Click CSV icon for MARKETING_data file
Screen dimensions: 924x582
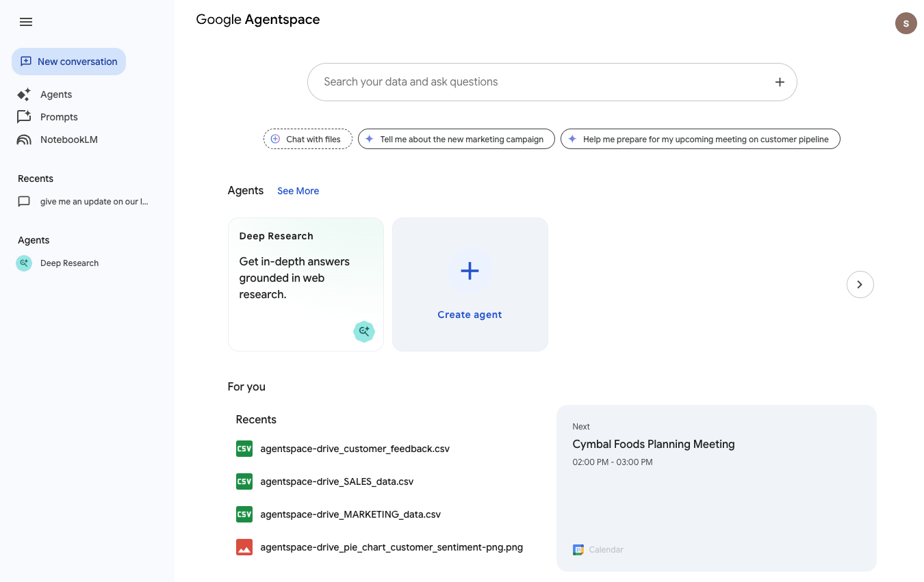pos(244,514)
